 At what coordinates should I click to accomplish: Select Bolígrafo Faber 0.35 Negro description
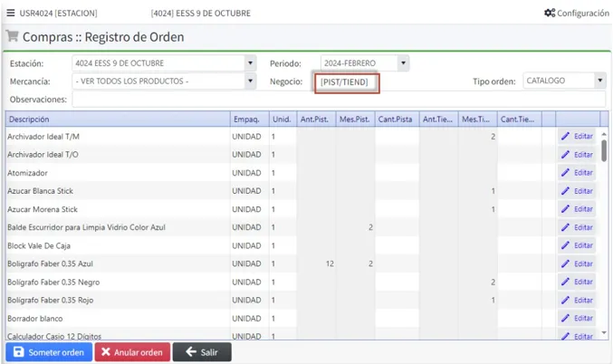[53, 282]
